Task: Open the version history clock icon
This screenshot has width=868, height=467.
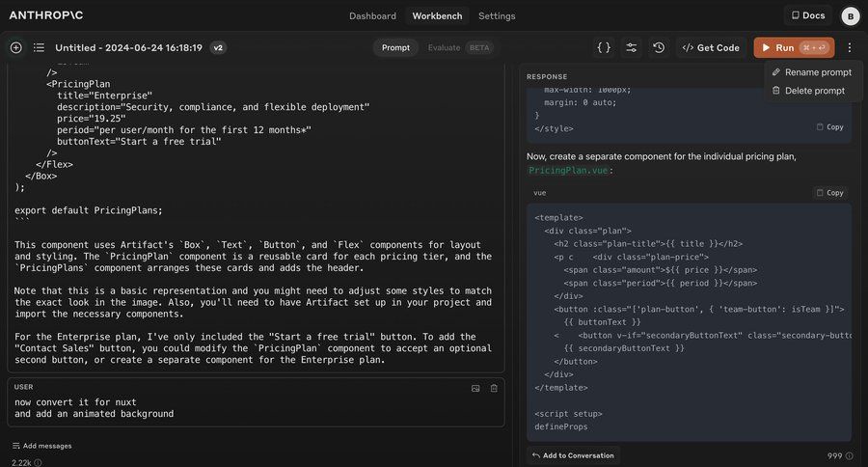Action: point(659,47)
